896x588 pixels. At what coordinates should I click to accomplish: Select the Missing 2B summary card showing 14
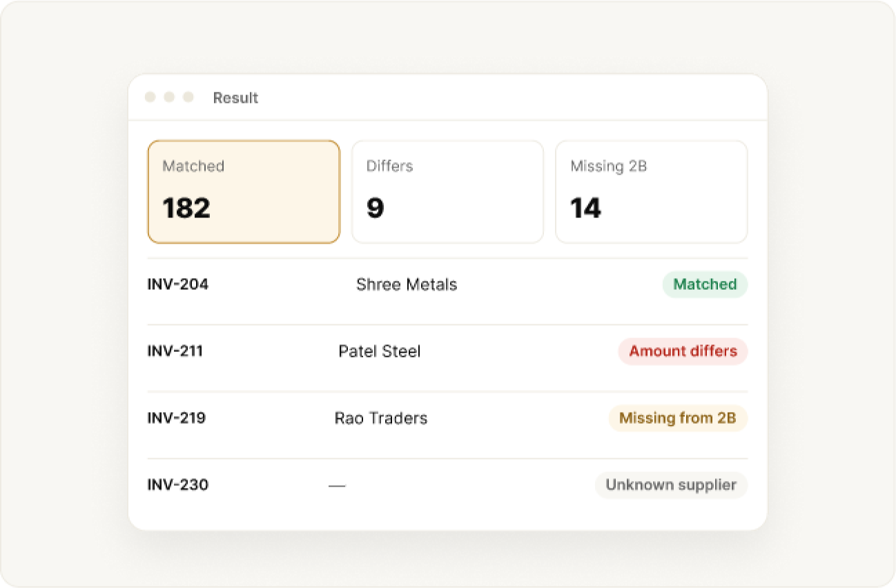652,192
